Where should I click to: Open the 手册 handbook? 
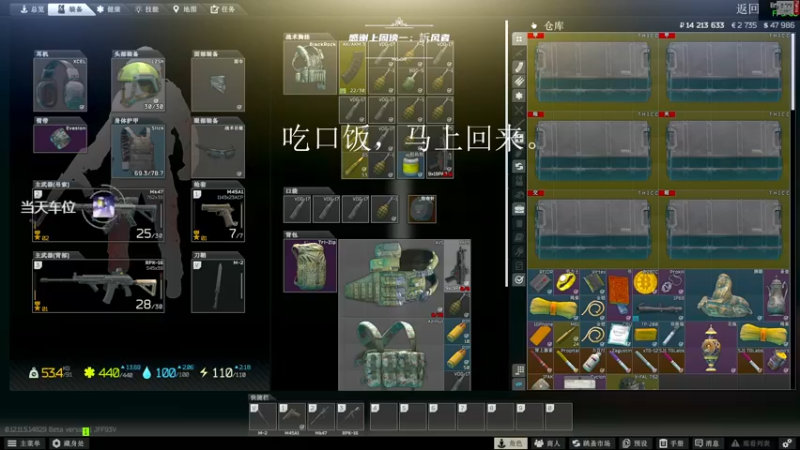[x=671, y=443]
